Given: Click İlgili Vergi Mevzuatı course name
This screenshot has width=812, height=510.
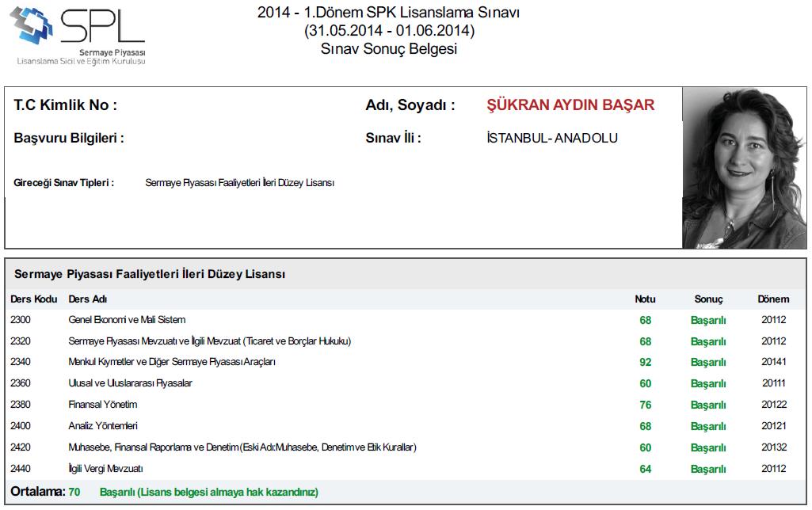Looking at the screenshot, I should point(105,469).
